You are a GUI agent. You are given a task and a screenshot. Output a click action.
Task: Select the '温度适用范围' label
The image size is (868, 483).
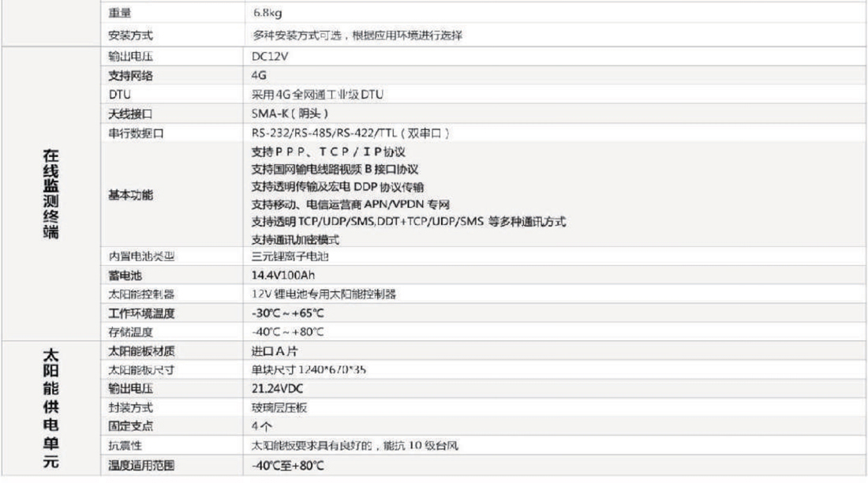141,466
